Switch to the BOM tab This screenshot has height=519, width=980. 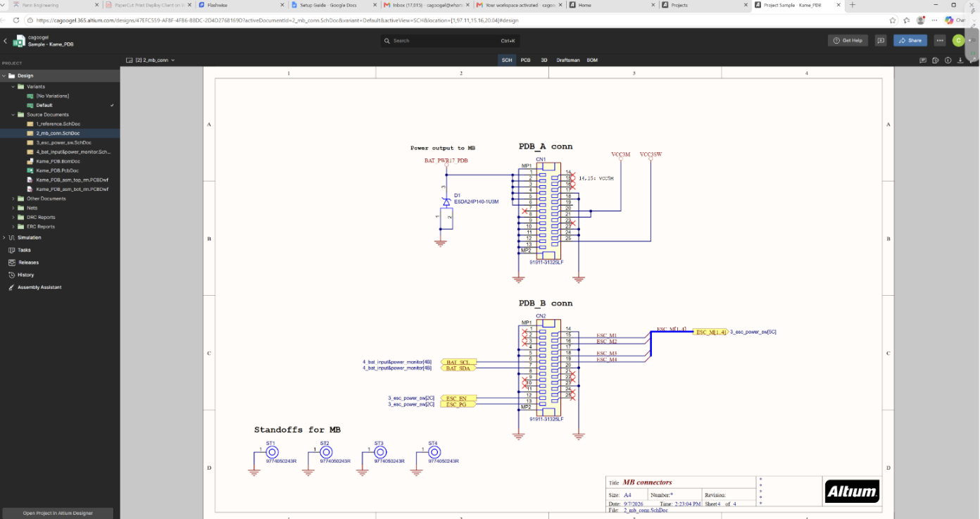(592, 61)
